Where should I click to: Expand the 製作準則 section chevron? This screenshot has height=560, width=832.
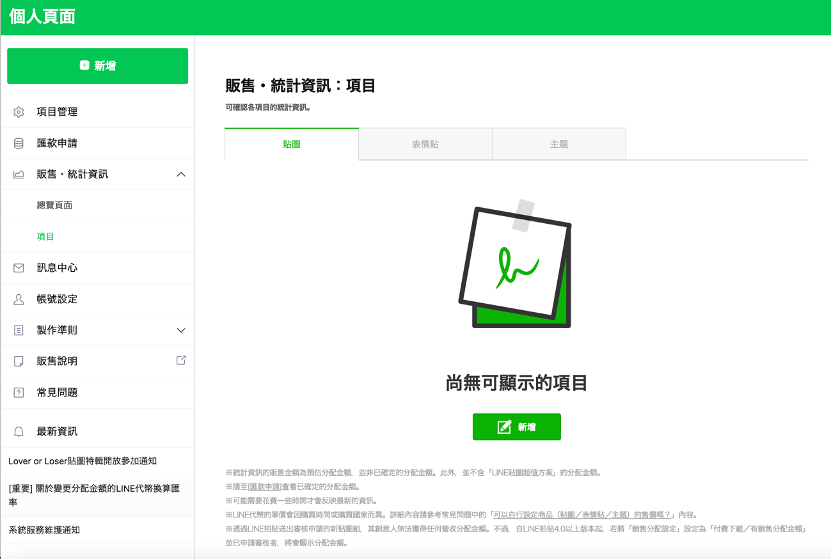click(x=181, y=330)
